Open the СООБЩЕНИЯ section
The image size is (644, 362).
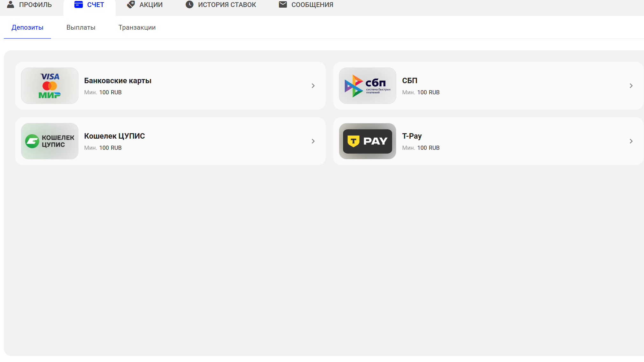coord(312,5)
